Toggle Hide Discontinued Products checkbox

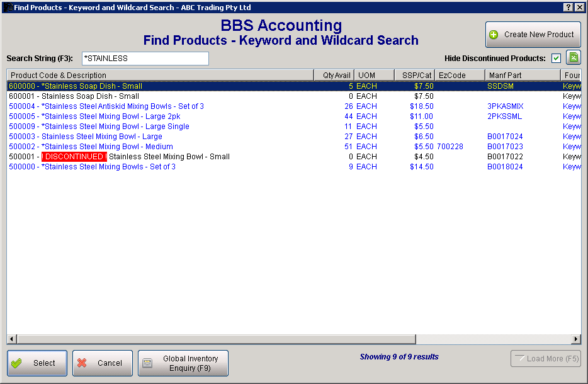pyautogui.click(x=556, y=59)
